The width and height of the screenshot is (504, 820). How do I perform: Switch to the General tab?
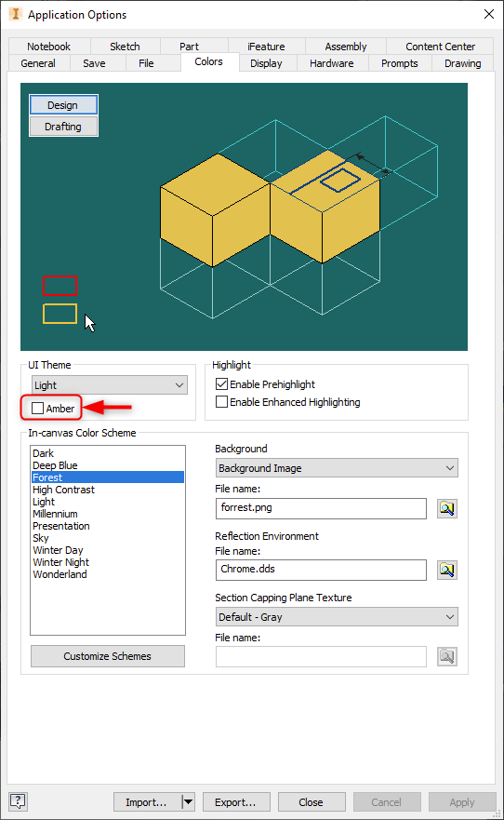point(38,63)
